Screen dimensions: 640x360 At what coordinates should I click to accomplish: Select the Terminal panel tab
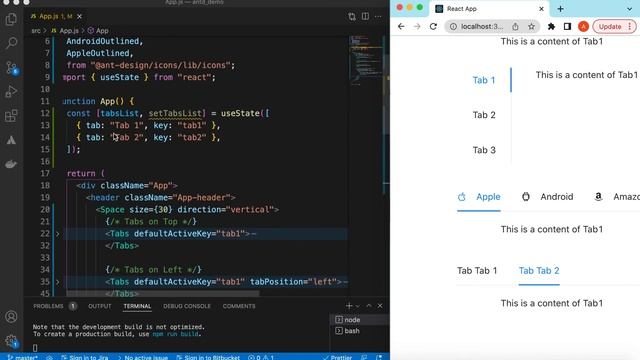click(x=138, y=306)
